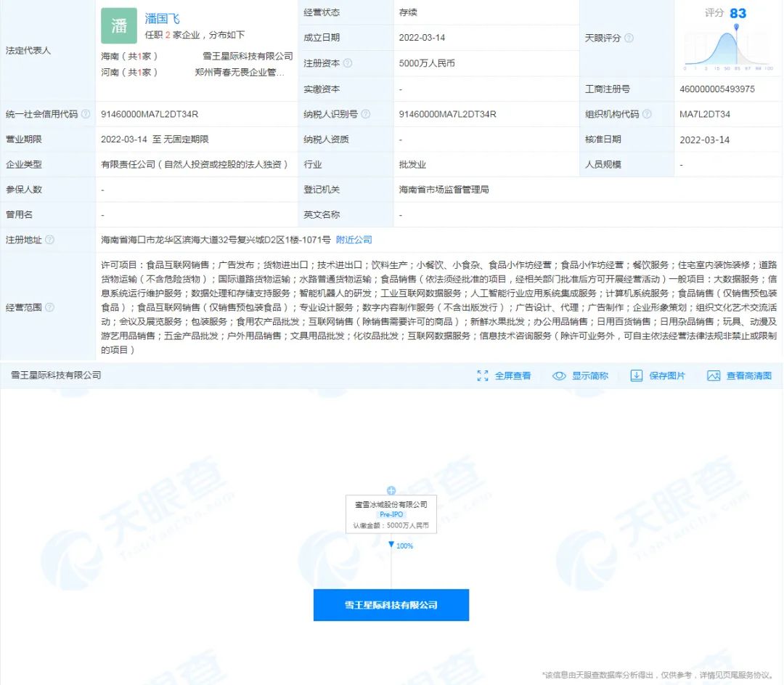Click the 经营状态 value 存续
The height and width of the screenshot is (685, 784).
(408, 12)
